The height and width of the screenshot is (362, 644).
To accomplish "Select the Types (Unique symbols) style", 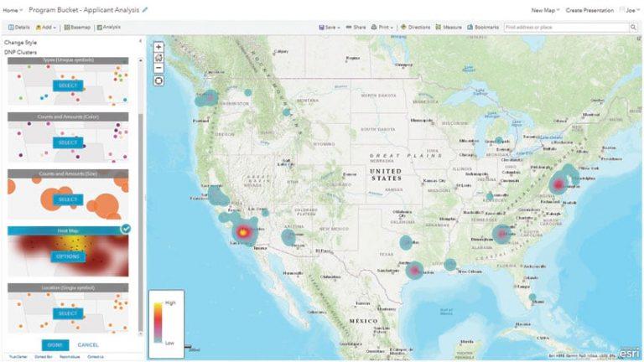I will [x=68, y=85].
